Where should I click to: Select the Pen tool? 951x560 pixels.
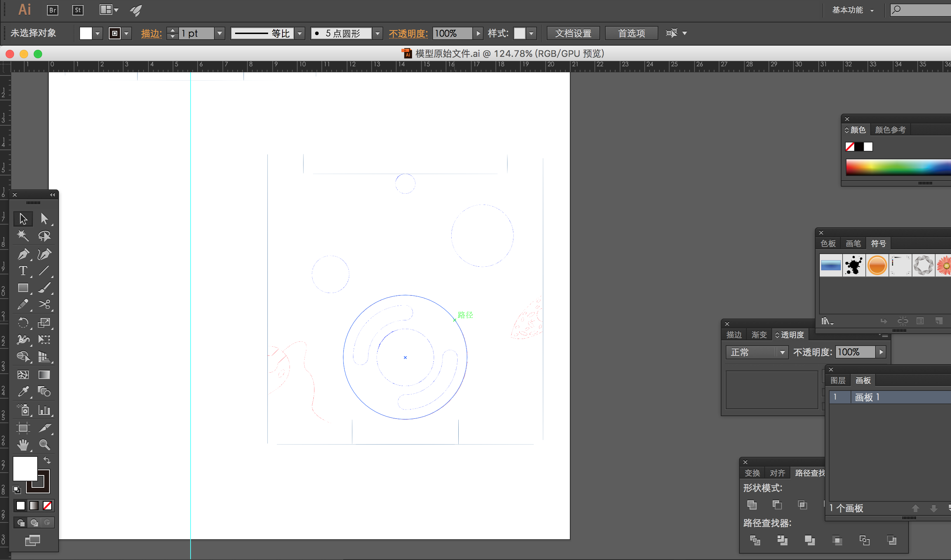(x=23, y=254)
